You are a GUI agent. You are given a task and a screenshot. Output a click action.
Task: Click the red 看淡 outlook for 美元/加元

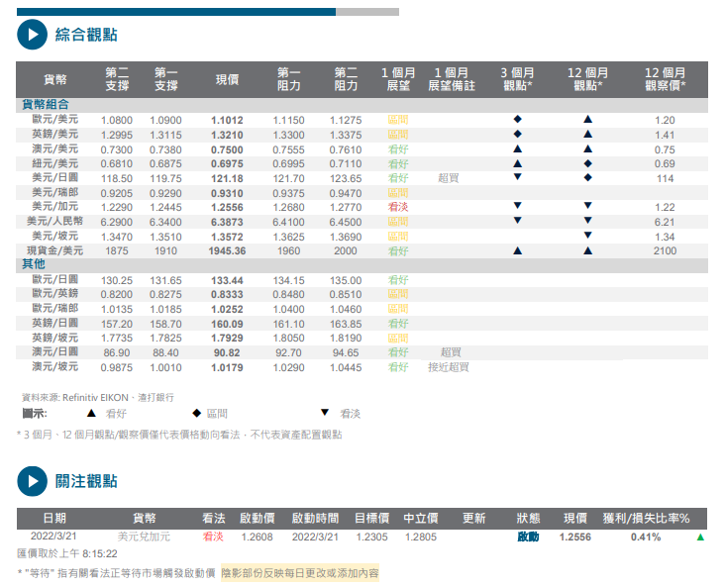coord(398,207)
